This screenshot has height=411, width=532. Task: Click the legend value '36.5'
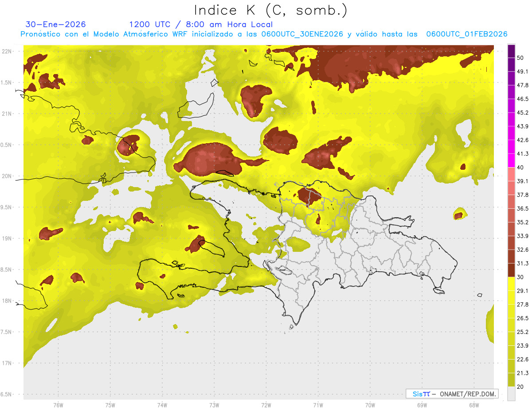[523, 209]
